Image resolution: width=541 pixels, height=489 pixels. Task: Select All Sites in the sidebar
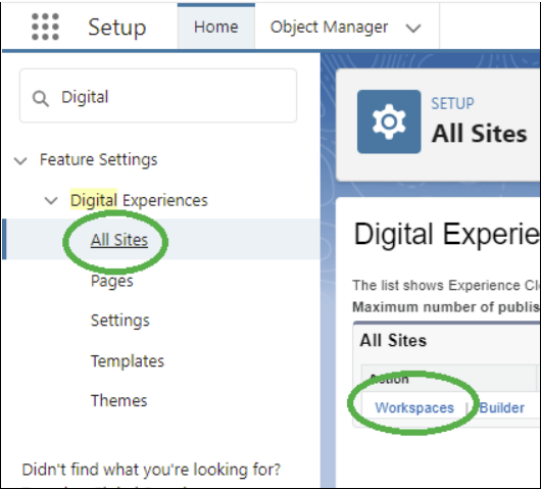click(x=119, y=240)
